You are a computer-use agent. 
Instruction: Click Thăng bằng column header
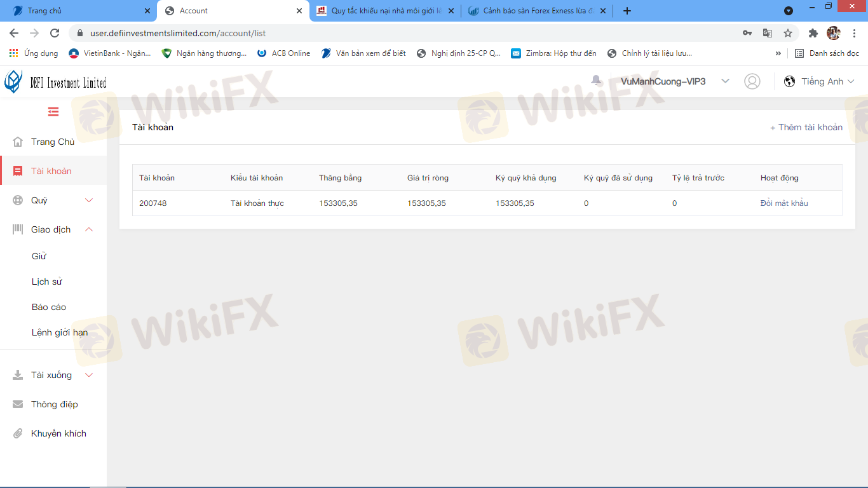pos(340,178)
